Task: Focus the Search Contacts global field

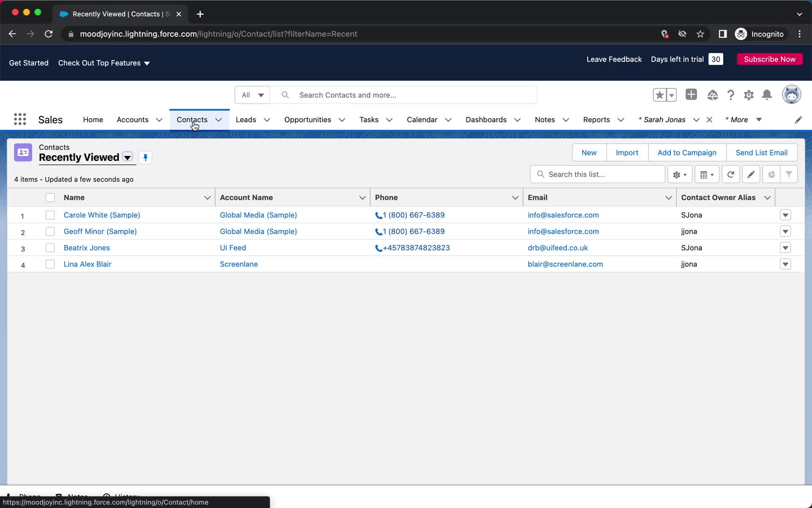Action: [404, 95]
